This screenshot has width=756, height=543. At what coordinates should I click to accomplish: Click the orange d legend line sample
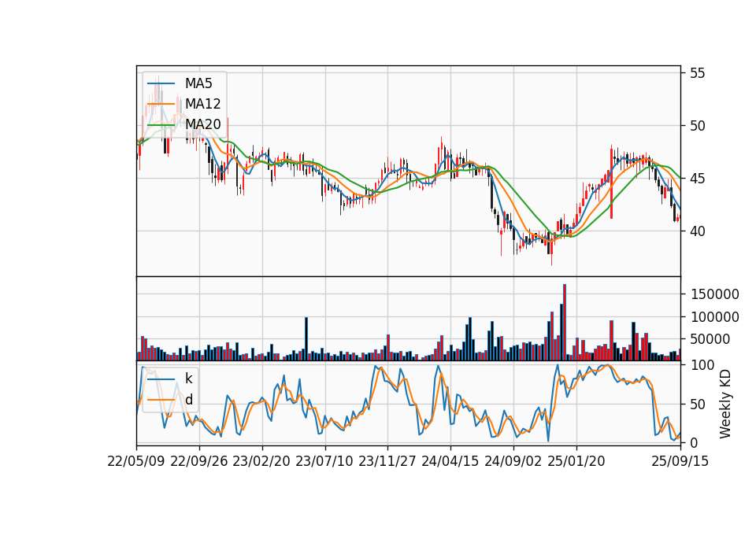coord(161,400)
